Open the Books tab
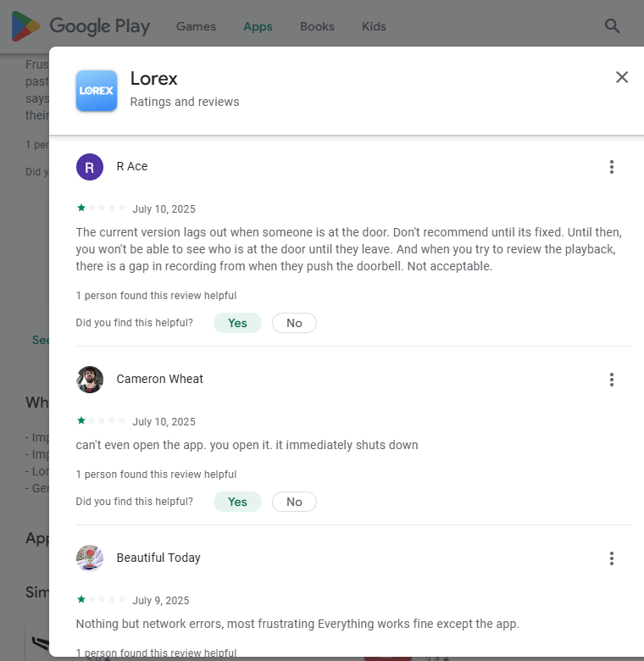This screenshot has height=661, width=644. pyautogui.click(x=317, y=26)
